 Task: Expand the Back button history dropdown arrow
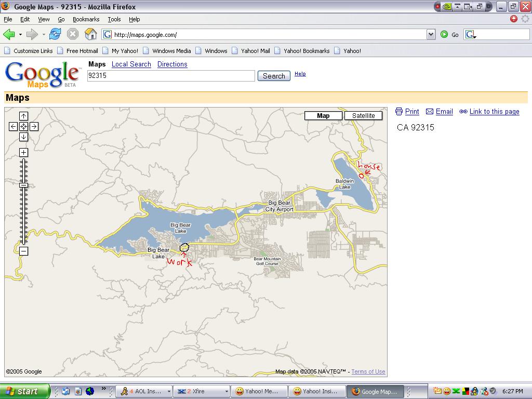coord(20,35)
